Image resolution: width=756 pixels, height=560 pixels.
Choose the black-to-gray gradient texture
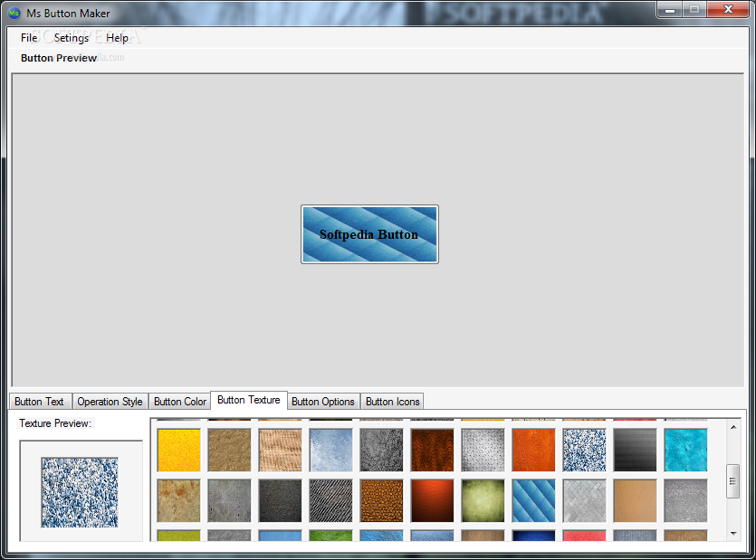tap(635, 451)
